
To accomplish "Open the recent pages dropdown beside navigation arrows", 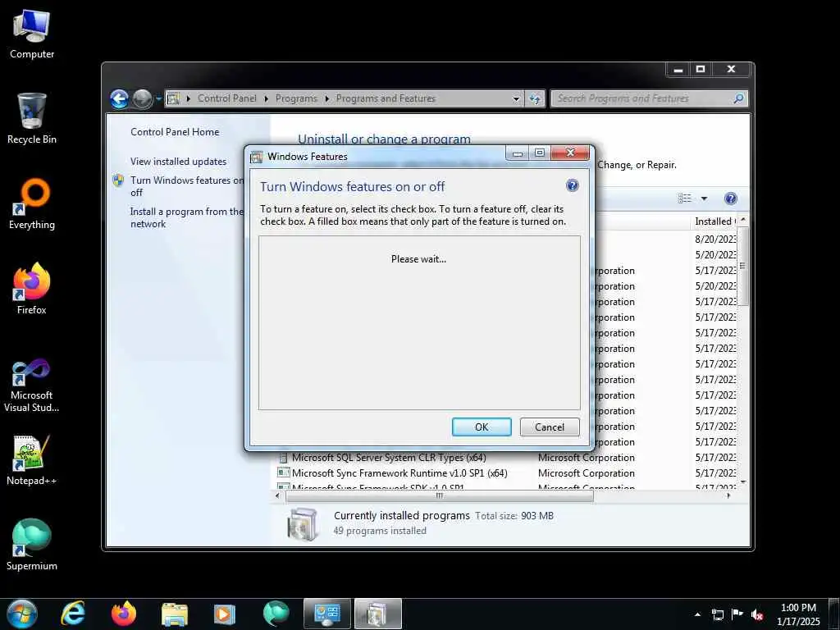I will pos(158,99).
